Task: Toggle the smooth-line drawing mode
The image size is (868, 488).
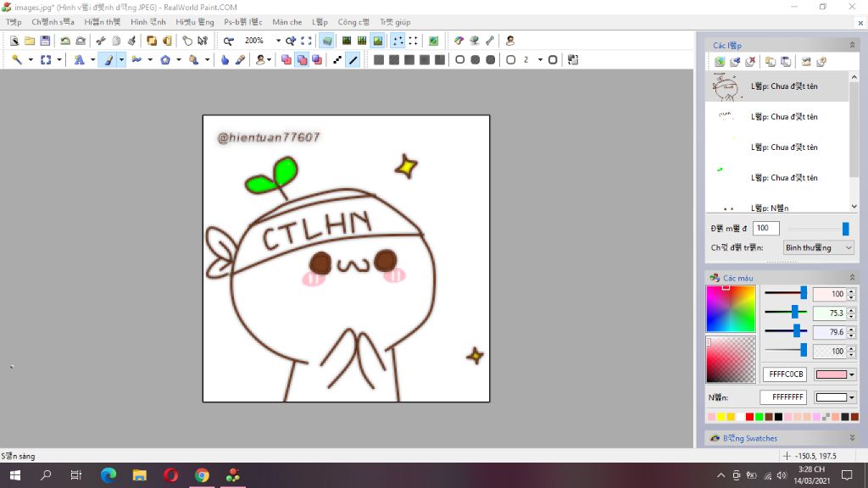Action: coord(353,60)
